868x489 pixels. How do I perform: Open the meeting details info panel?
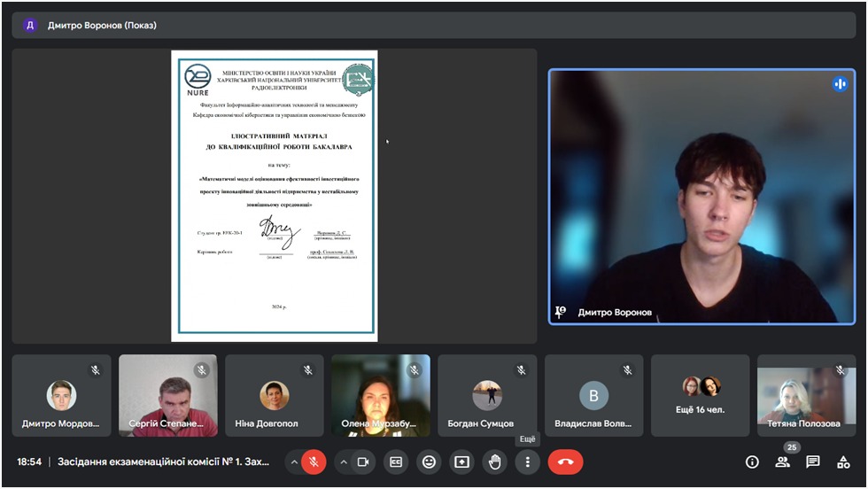pyautogui.click(x=752, y=462)
